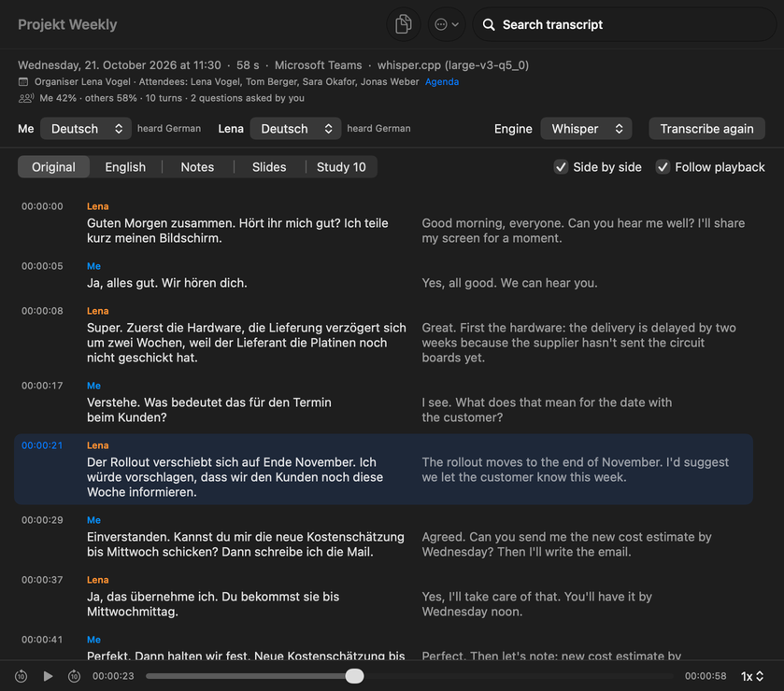Image resolution: width=784 pixels, height=691 pixels.
Task: Click the Transcribe again button
Action: pyautogui.click(x=706, y=129)
